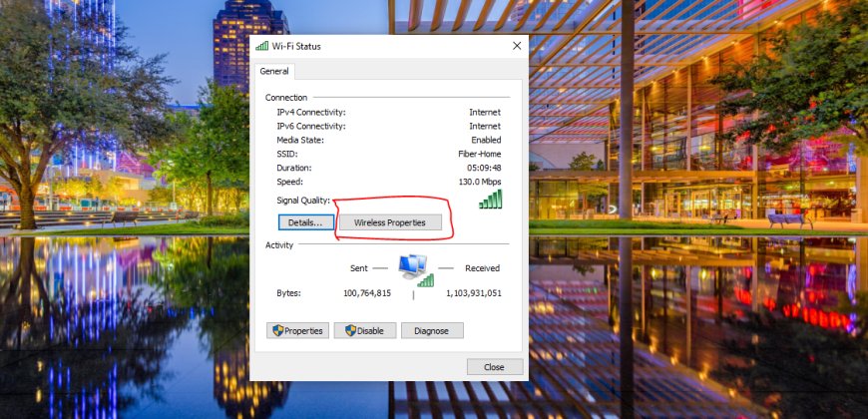The image size is (868, 419).
Task: Click the speed value 130.0 Mbps
Action: (480, 182)
